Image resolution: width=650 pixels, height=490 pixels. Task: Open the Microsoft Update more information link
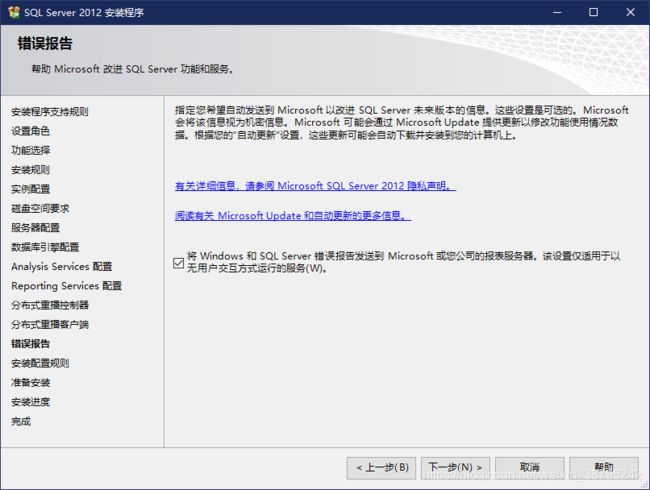pyautogui.click(x=293, y=216)
